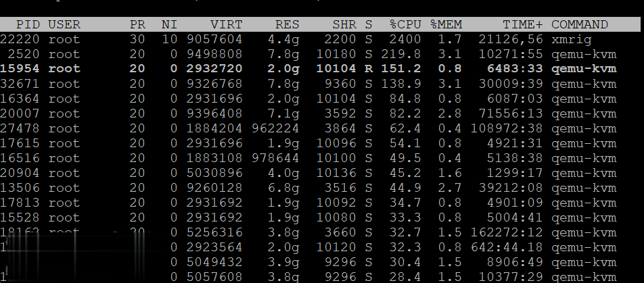Click the highlighted PID 15954
644x283 pixels.
coord(22,69)
